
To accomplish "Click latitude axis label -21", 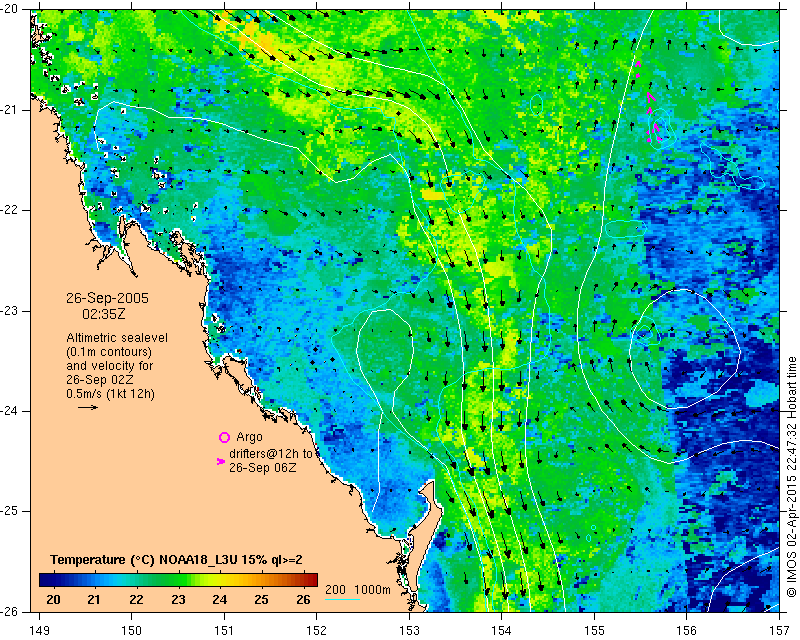I will pos(9,110).
